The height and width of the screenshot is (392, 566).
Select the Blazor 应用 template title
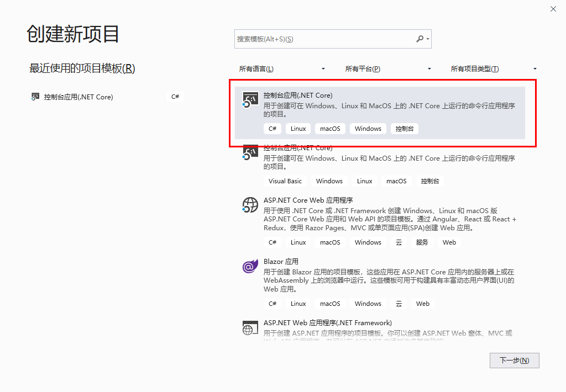[x=281, y=262]
